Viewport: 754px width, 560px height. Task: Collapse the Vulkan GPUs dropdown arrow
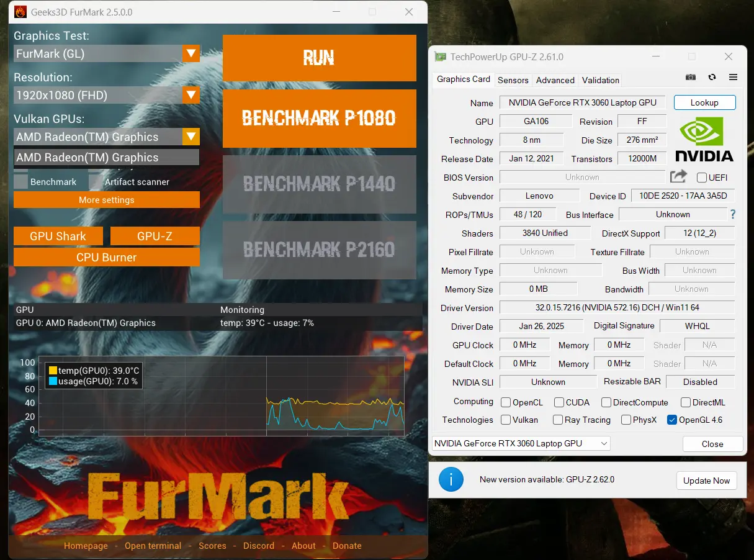pos(191,137)
